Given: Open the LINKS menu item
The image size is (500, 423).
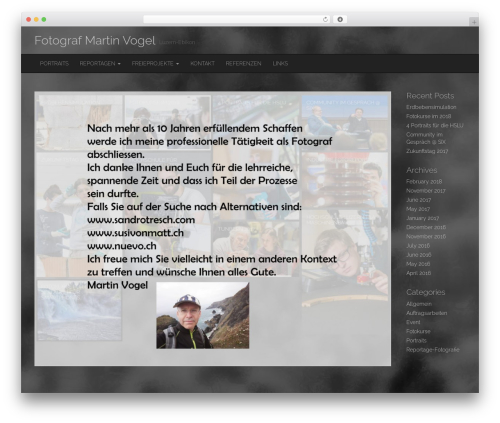Looking at the screenshot, I should click(x=280, y=63).
